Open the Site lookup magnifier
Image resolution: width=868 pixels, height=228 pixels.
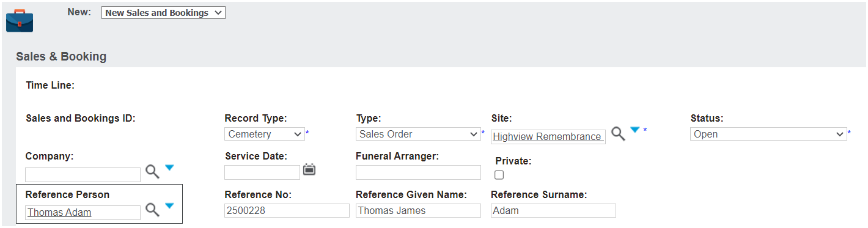coord(618,134)
